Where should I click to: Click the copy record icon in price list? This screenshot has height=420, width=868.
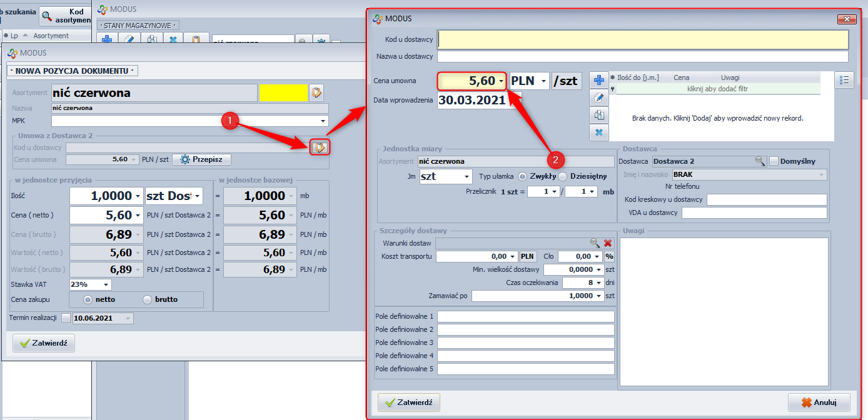pos(599,115)
